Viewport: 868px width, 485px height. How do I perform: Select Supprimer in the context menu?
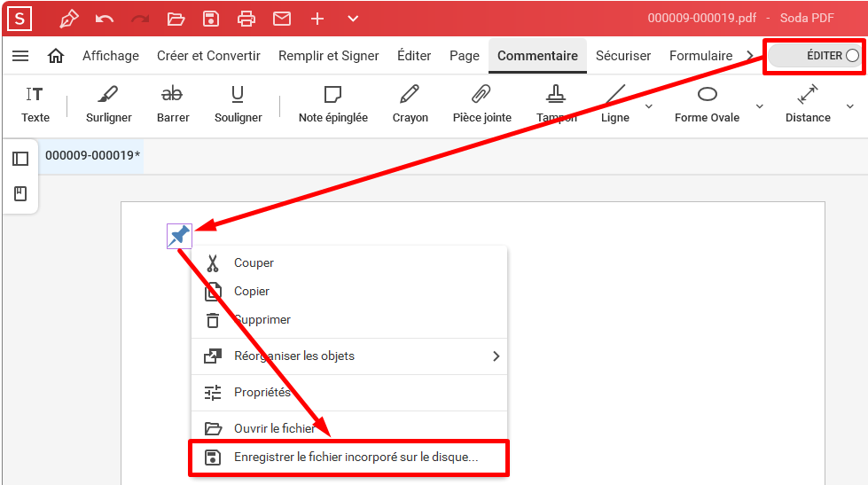349,320
